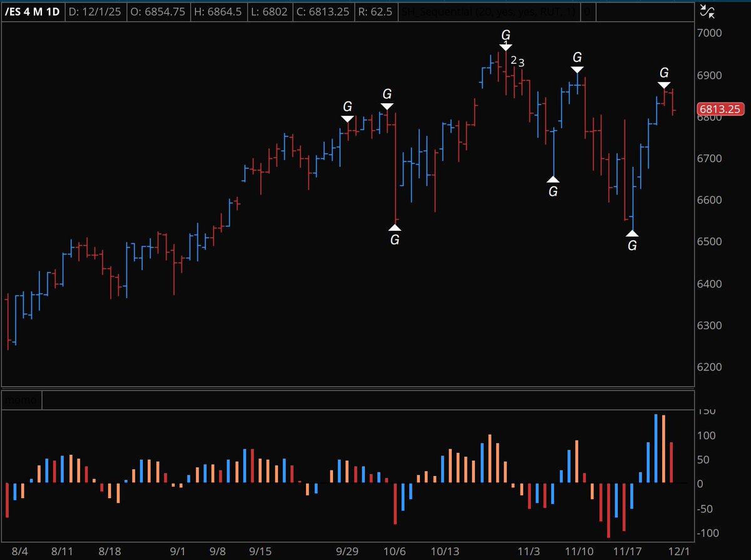Click the 8/18 date axis label
The height and width of the screenshot is (560, 751).
pos(110,551)
